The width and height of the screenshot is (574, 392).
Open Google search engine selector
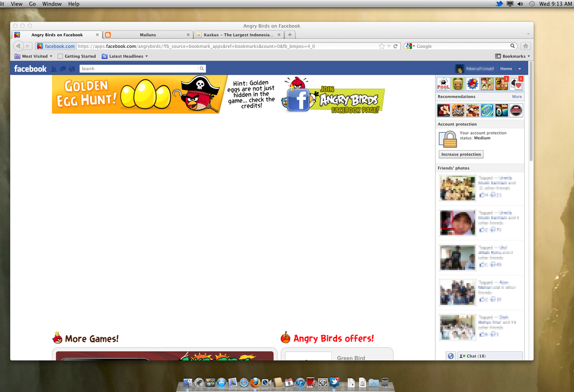410,46
